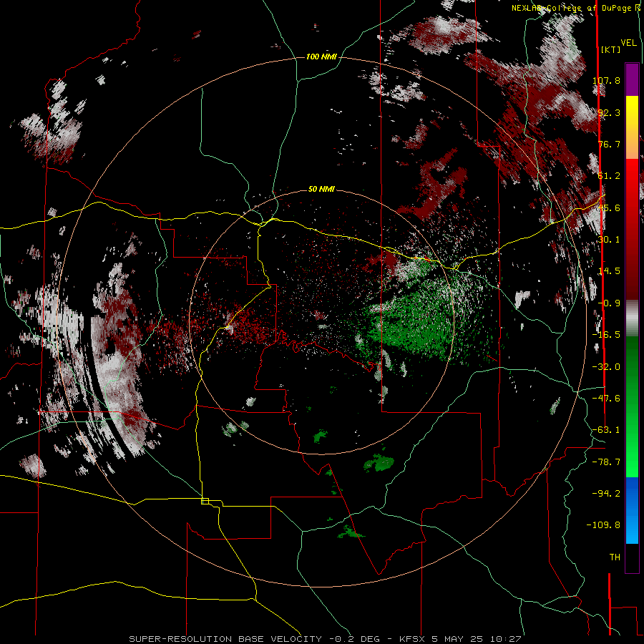
Task: Click the [KT] units label
Action: click(610, 49)
